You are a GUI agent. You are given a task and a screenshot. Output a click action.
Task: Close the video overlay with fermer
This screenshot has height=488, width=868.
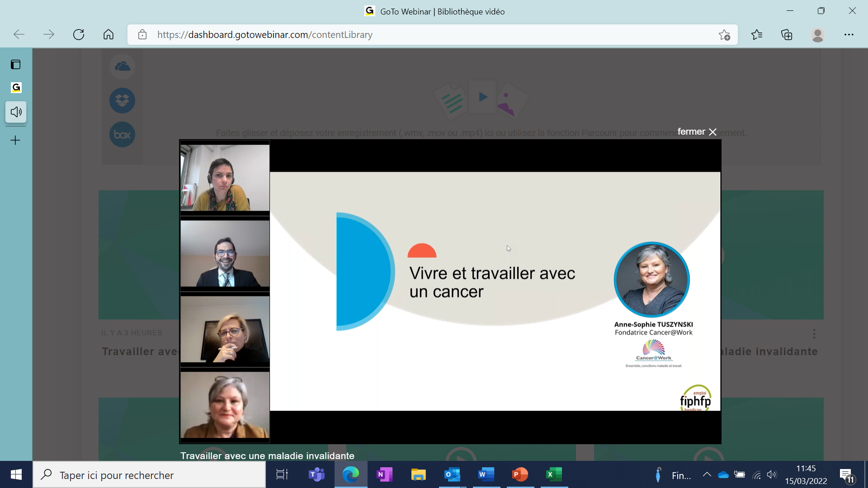click(697, 131)
